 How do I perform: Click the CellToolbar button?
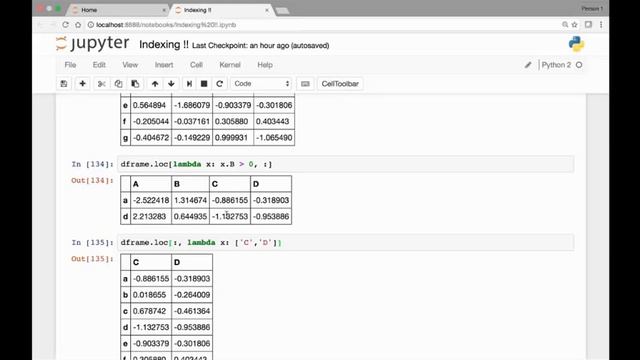pos(340,84)
